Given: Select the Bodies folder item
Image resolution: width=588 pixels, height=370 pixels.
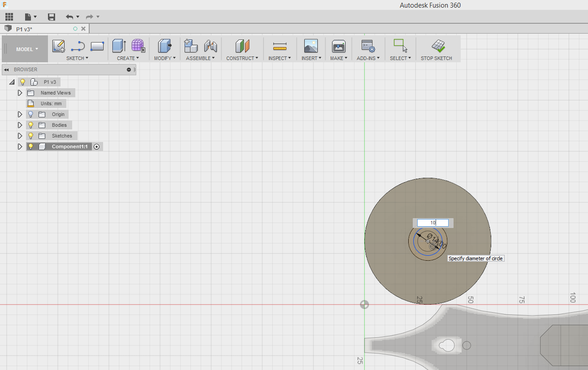Looking at the screenshot, I should point(59,125).
